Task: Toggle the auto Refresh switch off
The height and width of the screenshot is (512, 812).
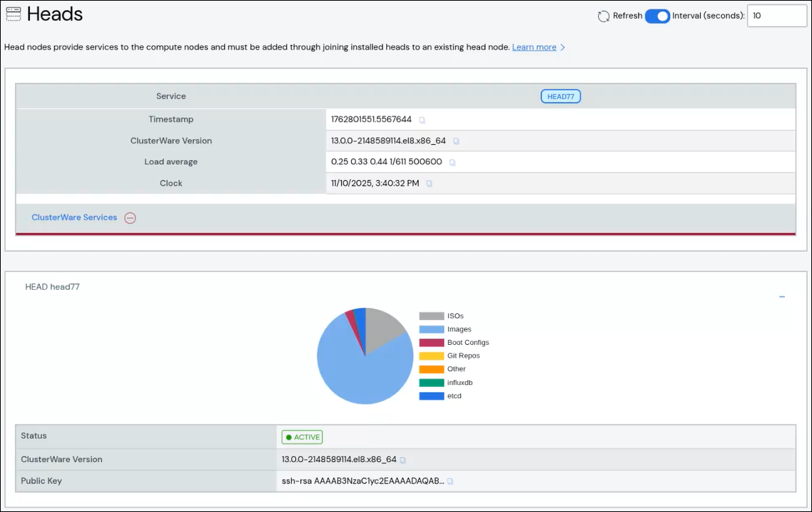Action: (x=657, y=16)
